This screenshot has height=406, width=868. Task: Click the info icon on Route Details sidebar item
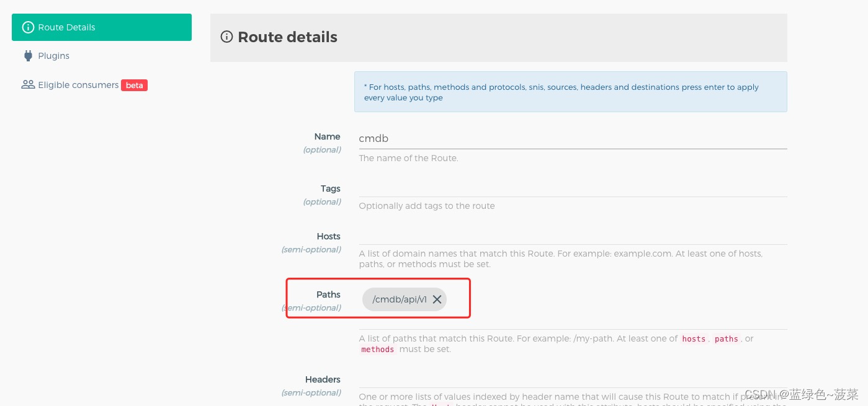(x=28, y=27)
